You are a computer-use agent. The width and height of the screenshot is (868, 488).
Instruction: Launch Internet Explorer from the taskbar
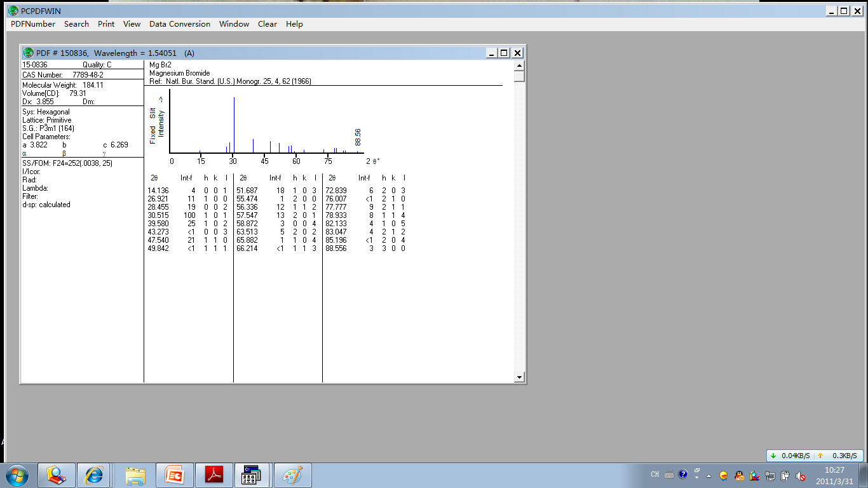(x=94, y=475)
